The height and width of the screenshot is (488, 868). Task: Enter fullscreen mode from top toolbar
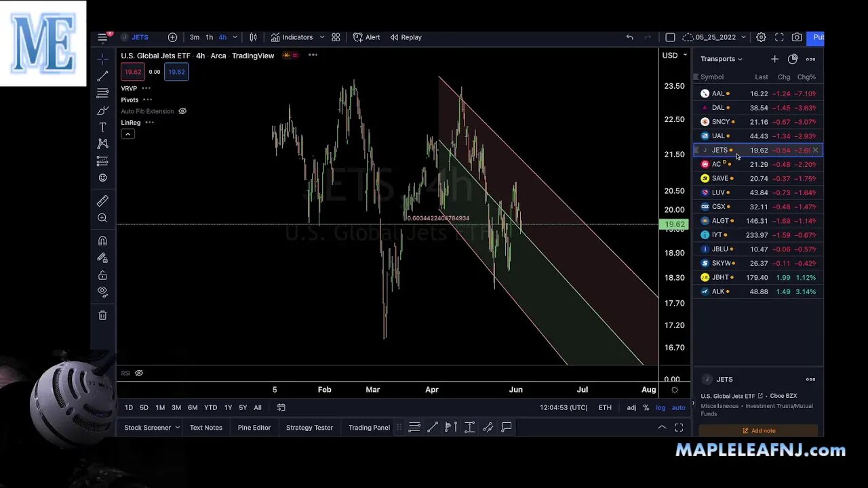779,37
